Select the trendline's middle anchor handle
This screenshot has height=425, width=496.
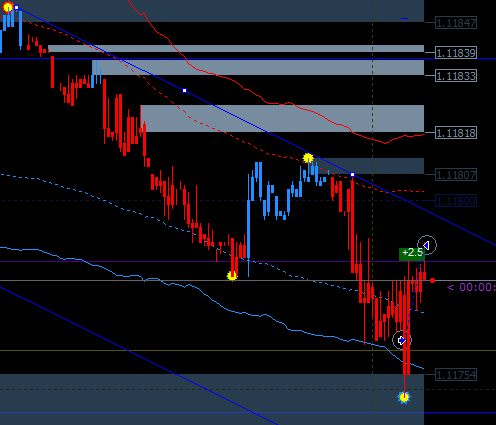click(x=185, y=90)
